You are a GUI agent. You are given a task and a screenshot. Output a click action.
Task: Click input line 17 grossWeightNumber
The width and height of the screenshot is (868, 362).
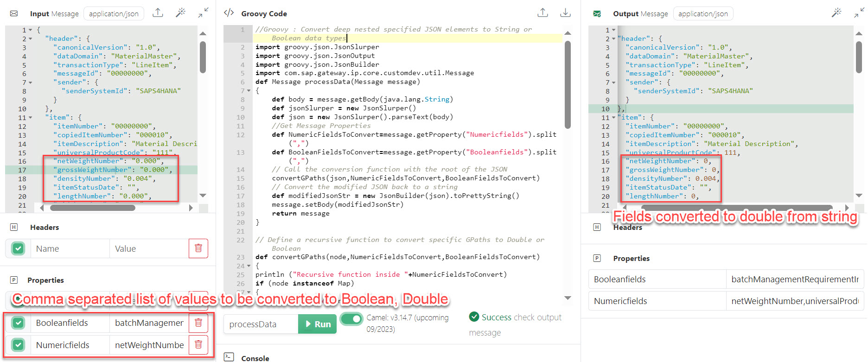[x=113, y=170]
